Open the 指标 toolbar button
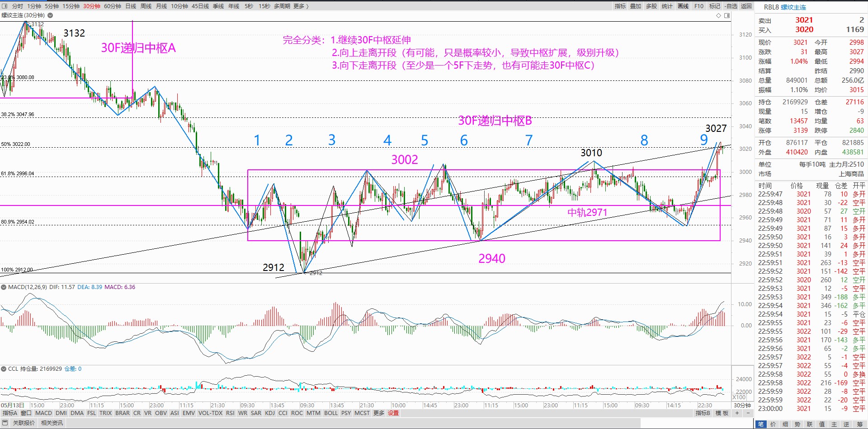This screenshot has width=868, height=429. (620, 6)
